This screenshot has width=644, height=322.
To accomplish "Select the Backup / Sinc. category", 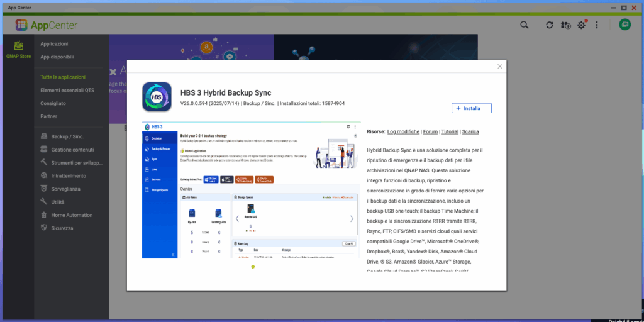I will (x=67, y=136).
